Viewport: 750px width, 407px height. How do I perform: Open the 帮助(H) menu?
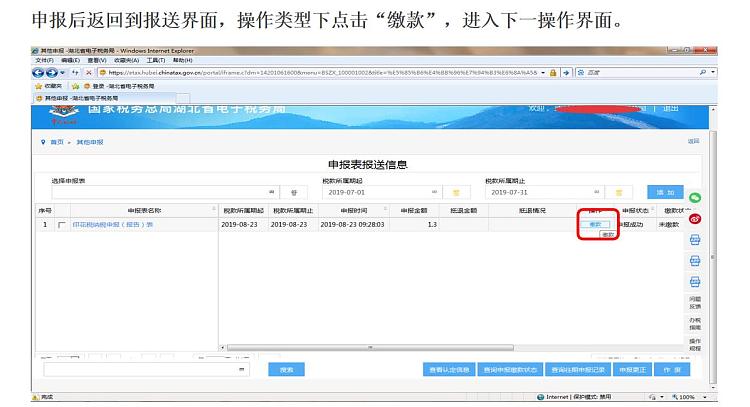[x=182, y=60]
